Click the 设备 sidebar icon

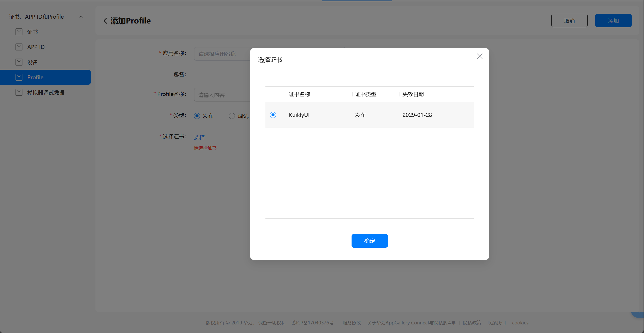point(19,62)
